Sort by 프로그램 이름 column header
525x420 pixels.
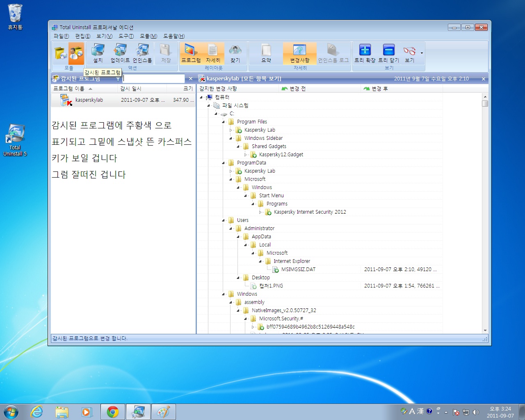click(x=84, y=89)
